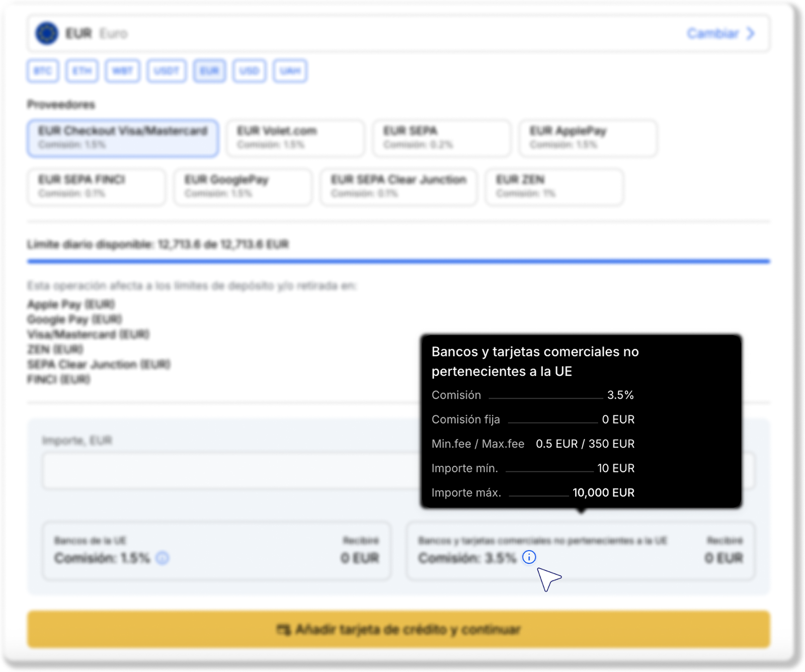Select the USD currency chip
The image size is (805, 672).
tap(250, 71)
